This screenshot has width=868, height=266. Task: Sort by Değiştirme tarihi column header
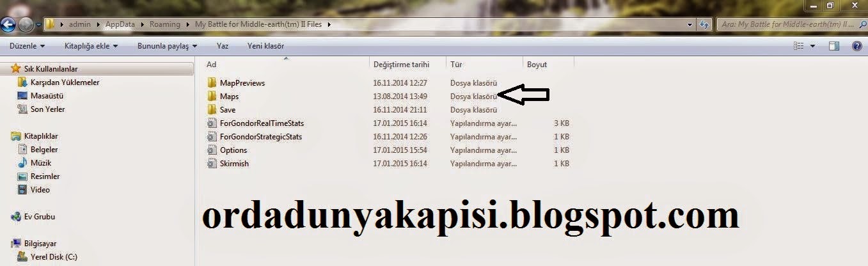[400, 65]
